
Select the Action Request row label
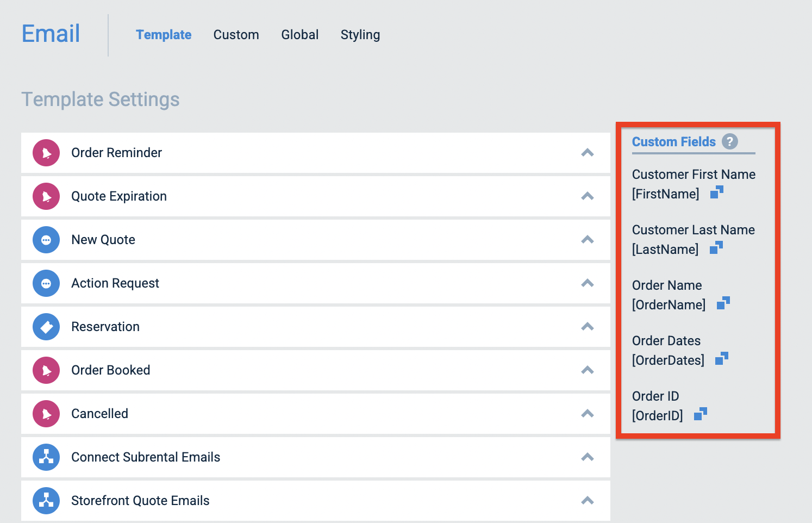tap(115, 283)
